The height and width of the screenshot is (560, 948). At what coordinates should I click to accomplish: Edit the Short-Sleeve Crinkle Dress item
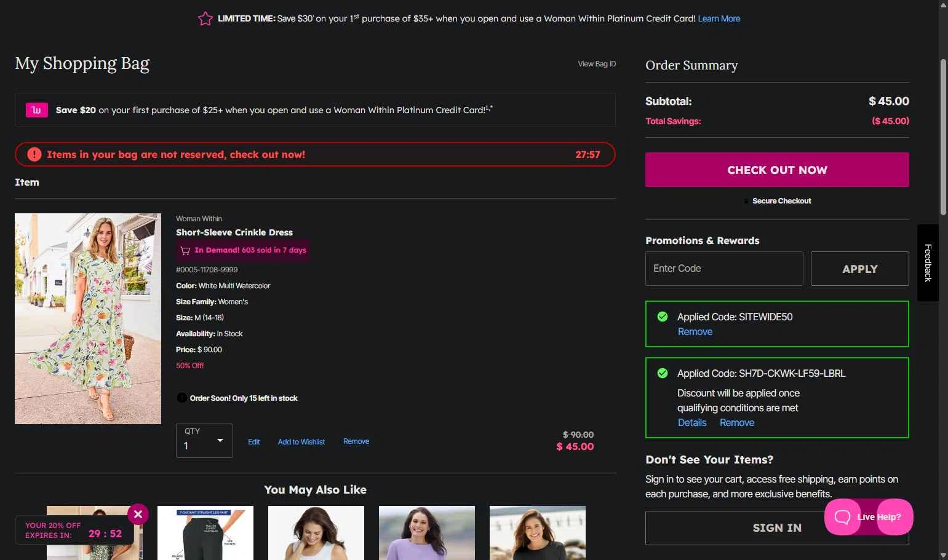(x=254, y=442)
